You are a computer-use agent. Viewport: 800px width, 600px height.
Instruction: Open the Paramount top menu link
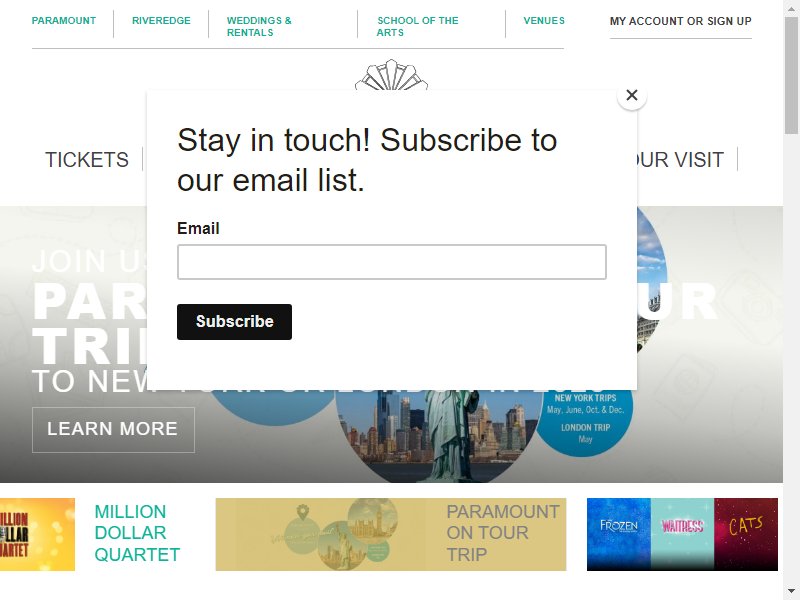click(64, 21)
